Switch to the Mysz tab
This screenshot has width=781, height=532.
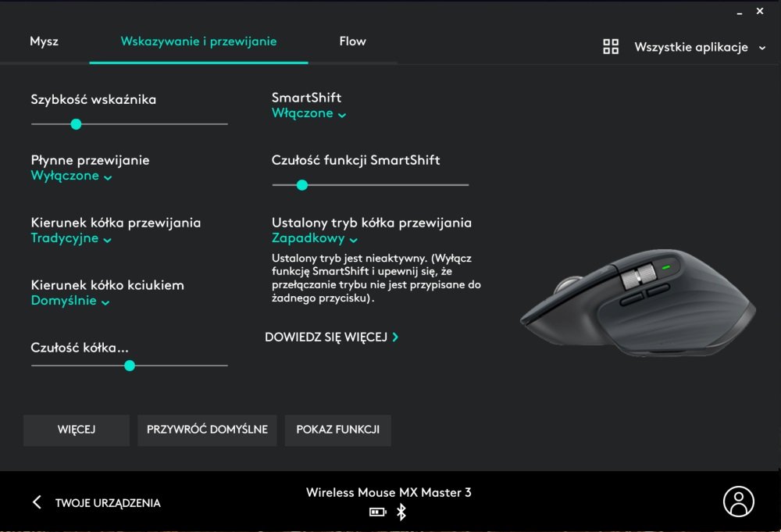pos(45,41)
